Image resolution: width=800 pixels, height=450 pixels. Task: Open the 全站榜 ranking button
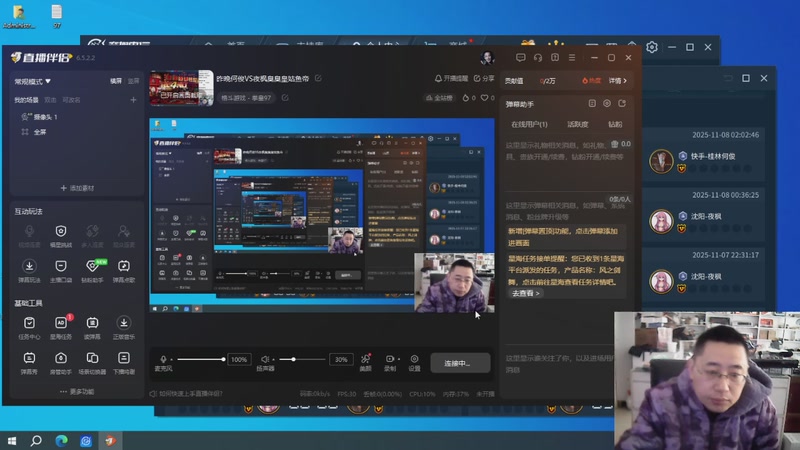click(439, 97)
